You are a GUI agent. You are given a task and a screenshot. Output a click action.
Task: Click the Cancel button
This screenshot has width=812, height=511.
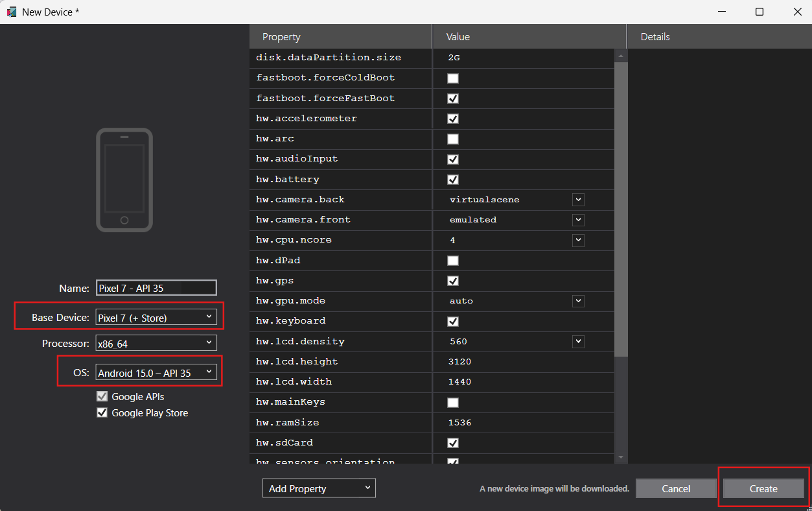(x=675, y=488)
